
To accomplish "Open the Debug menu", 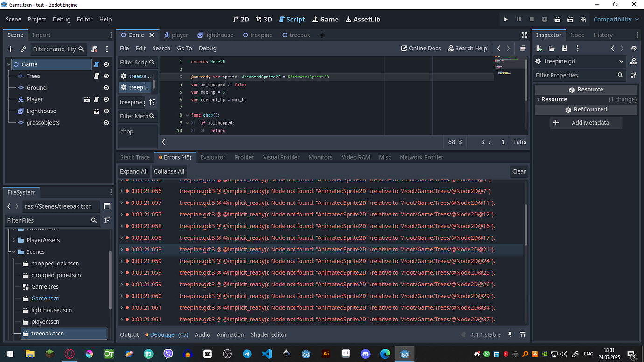I will click(x=61, y=19).
